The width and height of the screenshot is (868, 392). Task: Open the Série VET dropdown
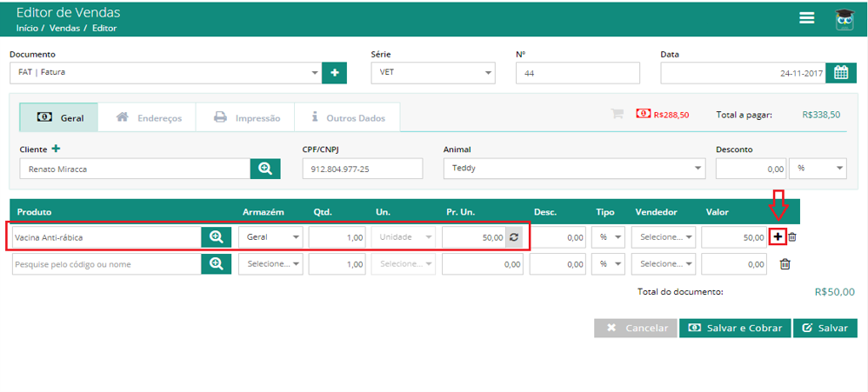(433, 73)
